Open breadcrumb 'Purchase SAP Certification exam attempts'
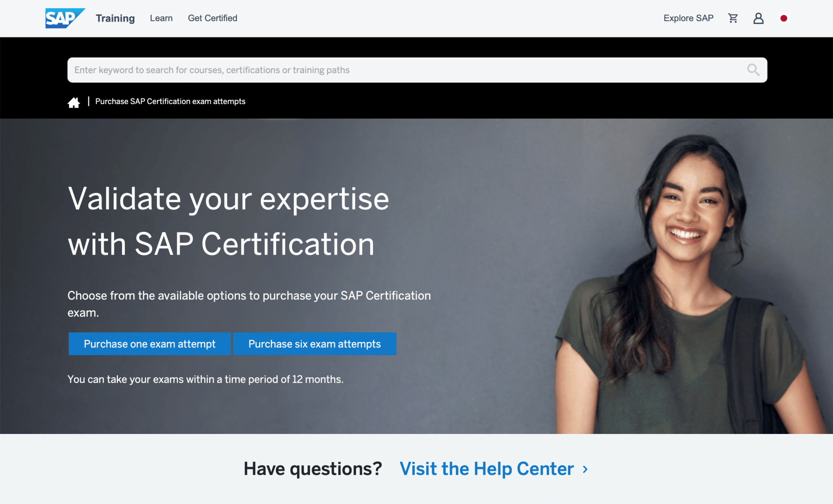Image resolution: width=833 pixels, height=504 pixels. [x=170, y=101]
